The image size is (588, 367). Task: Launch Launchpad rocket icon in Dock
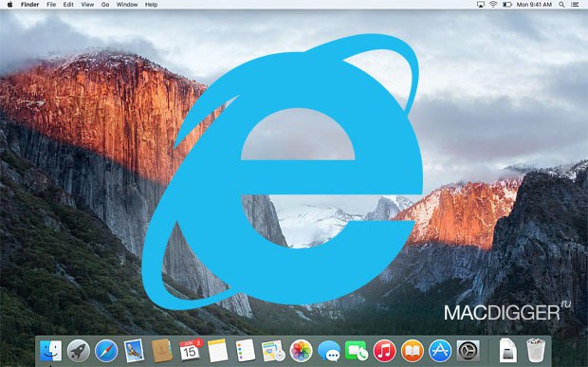pyautogui.click(x=79, y=351)
